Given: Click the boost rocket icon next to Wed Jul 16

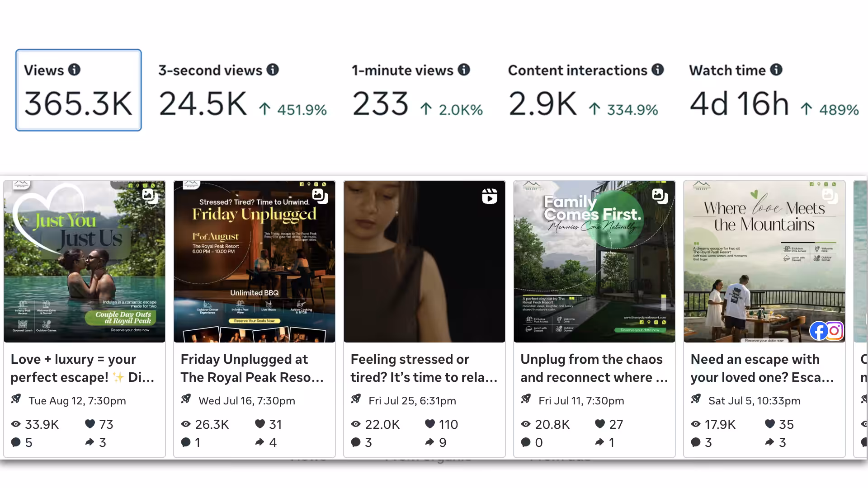Looking at the screenshot, I should pyautogui.click(x=186, y=399).
